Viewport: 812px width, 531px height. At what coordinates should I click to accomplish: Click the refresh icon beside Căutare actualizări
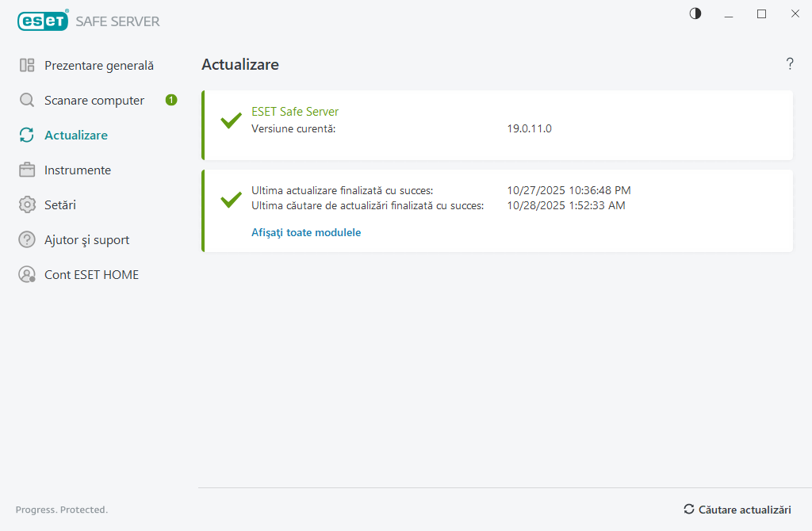[691, 510]
